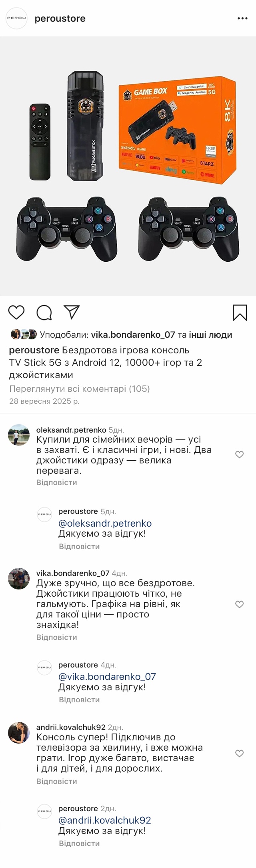This screenshot has width=256, height=868.
Task: Save the post with the bookmark icon
Action: (240, 313)
